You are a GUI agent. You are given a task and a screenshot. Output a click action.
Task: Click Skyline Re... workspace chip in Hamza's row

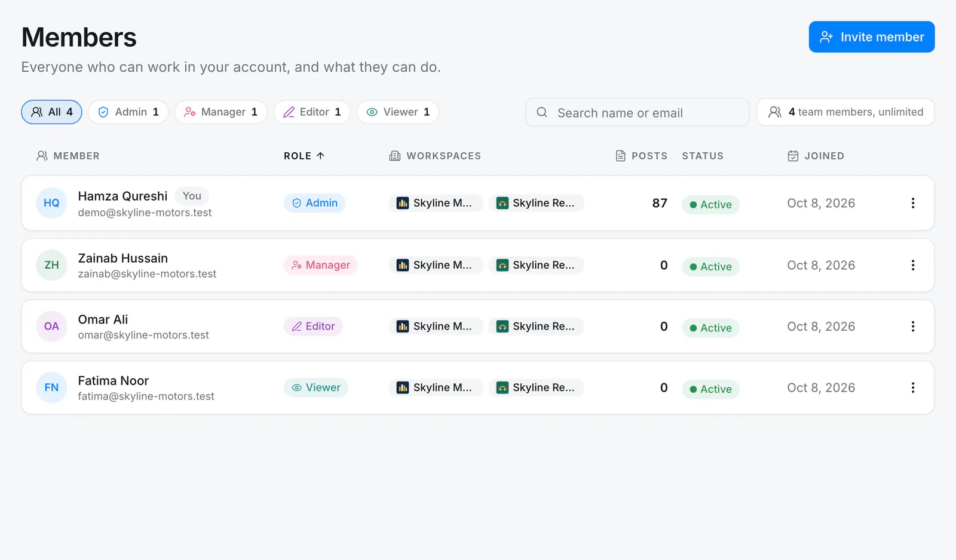[x=536, y=203]
